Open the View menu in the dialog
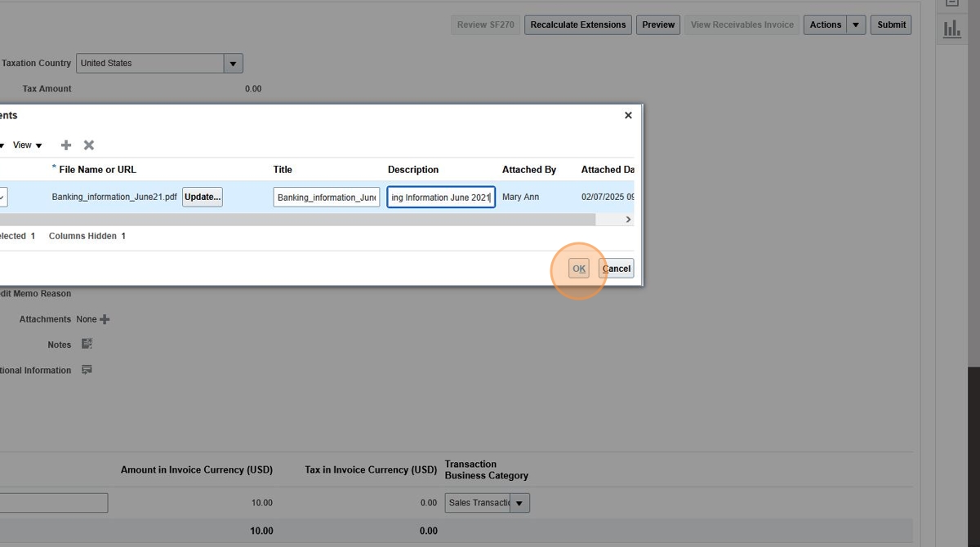Screen dimensions: 980x547 [27, 145]
